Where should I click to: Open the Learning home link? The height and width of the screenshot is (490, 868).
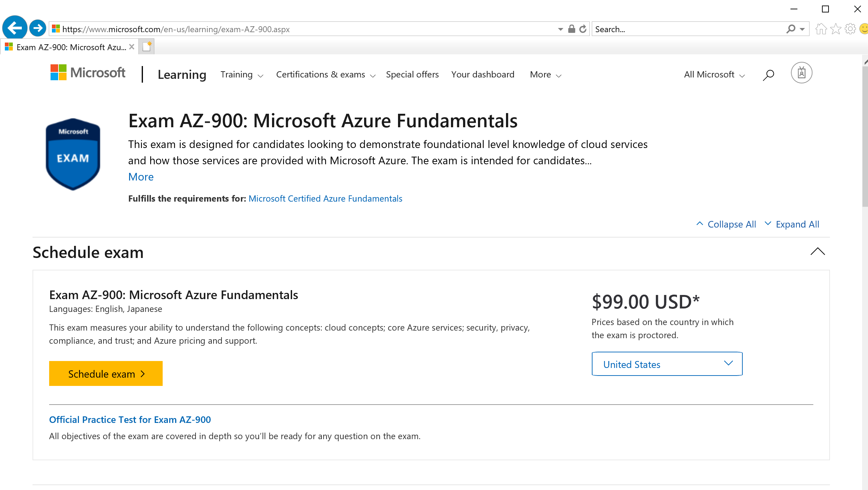point(182,74)
